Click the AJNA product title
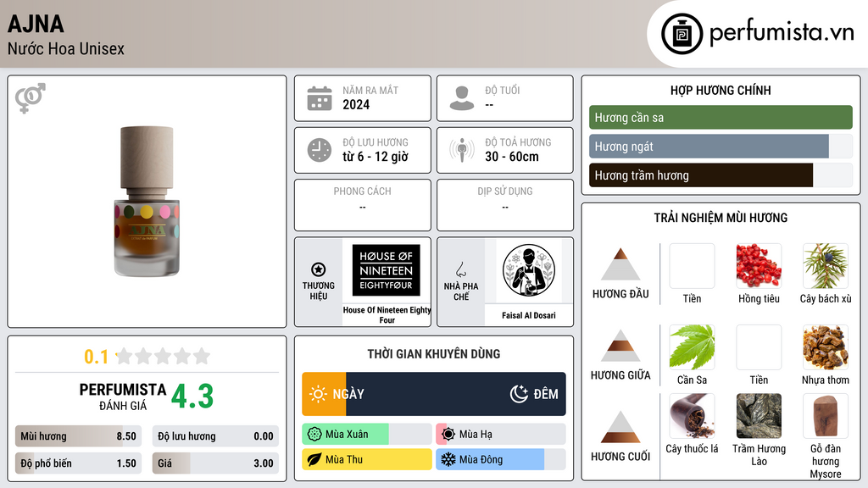This screenshot has width=868, height=488. (x=36, y=24)
